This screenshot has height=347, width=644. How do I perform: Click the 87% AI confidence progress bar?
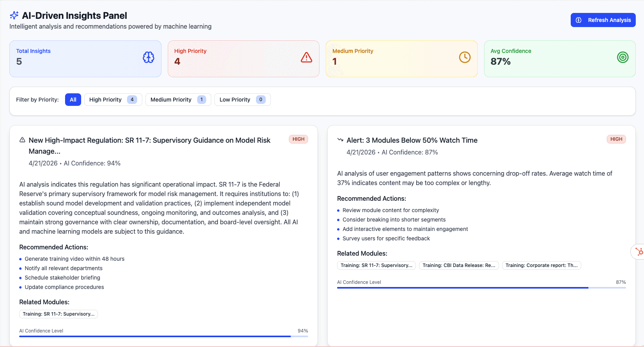coord(481,288)
